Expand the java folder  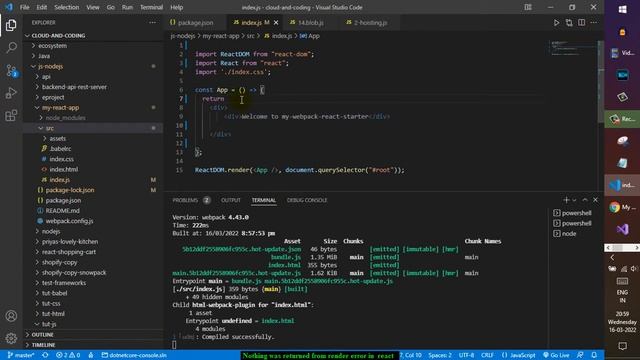(x=44, y=56)
